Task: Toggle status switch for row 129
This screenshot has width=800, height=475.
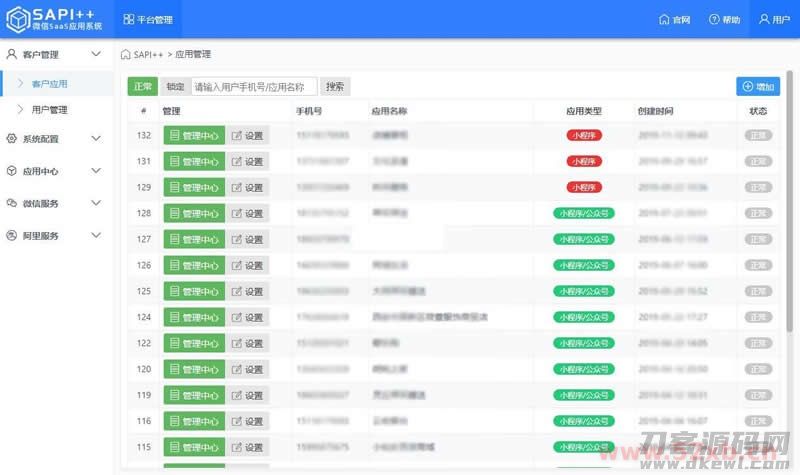Action: [x=758, y=187]
